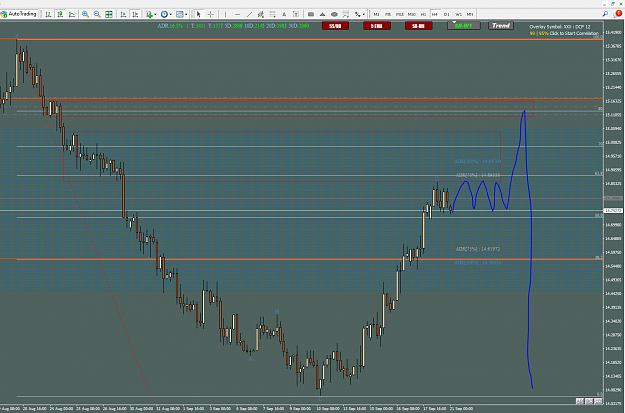Switch chart to bar chart type
The image size is (625, 413).
(x=48, y=14)
